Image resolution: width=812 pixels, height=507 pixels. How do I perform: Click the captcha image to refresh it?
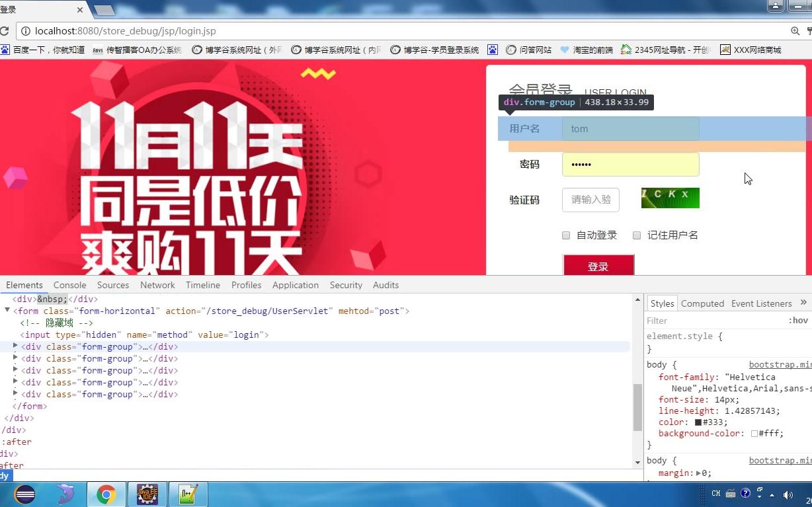coord(670,197)
